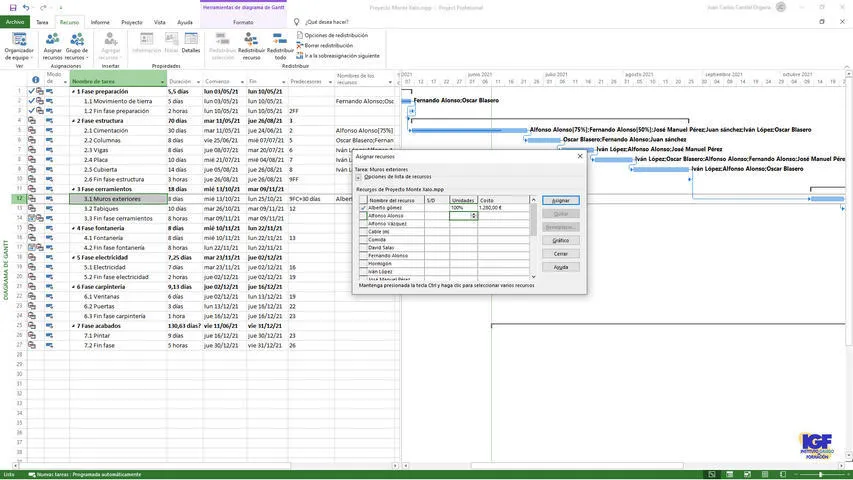Open the Comienzo column filter dropdown
The width and height of the screenshot is (853, 480).
242,82
